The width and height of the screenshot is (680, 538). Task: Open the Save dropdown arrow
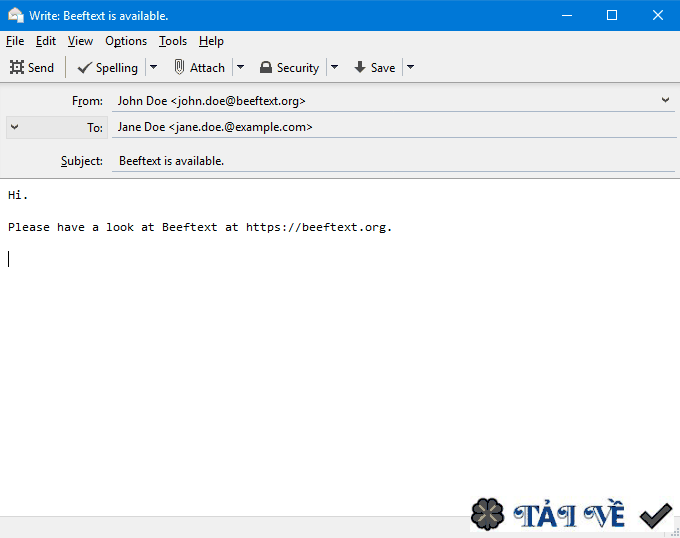click(x=410, y=67)
